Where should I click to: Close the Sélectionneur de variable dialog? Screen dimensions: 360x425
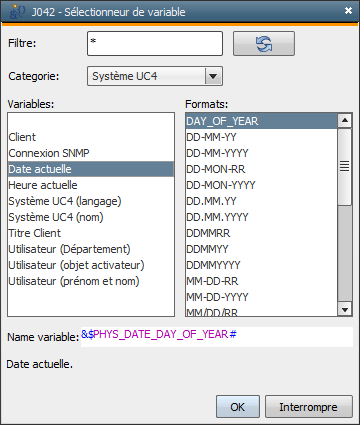pyautogui.click(x=348, y=11)
